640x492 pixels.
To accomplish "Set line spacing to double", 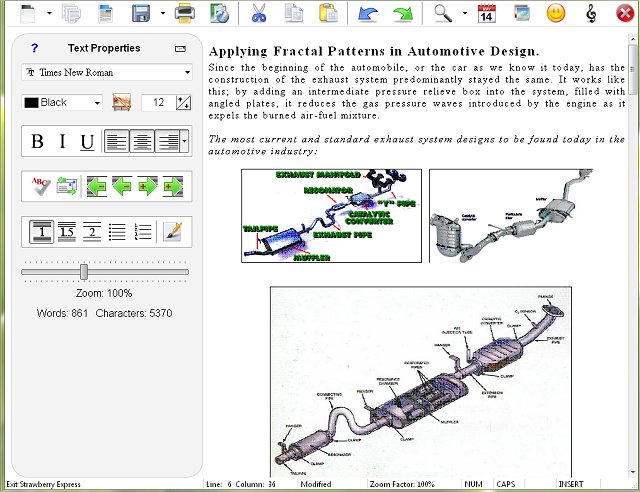I will click(x=92, y=232).
